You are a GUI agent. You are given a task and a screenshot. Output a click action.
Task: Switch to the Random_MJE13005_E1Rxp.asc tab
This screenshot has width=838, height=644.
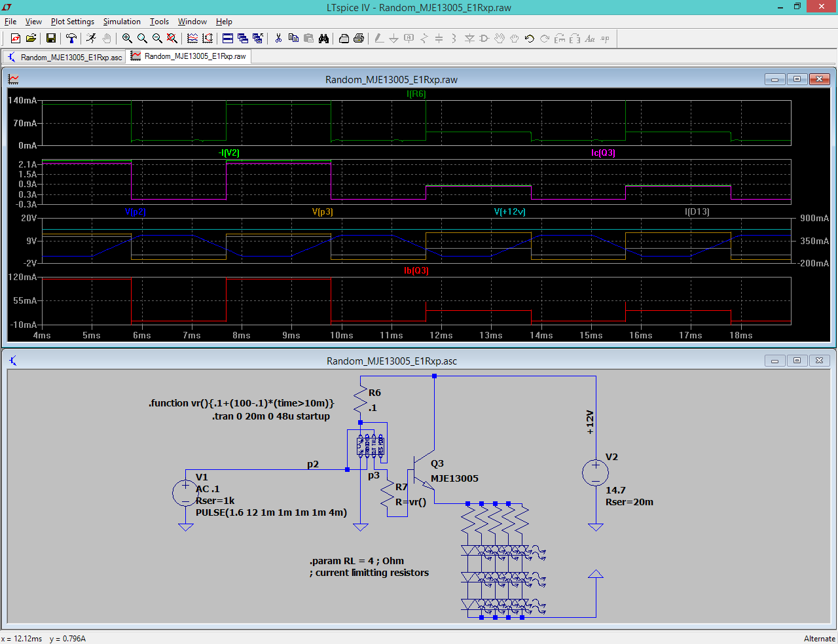point(64,57)
